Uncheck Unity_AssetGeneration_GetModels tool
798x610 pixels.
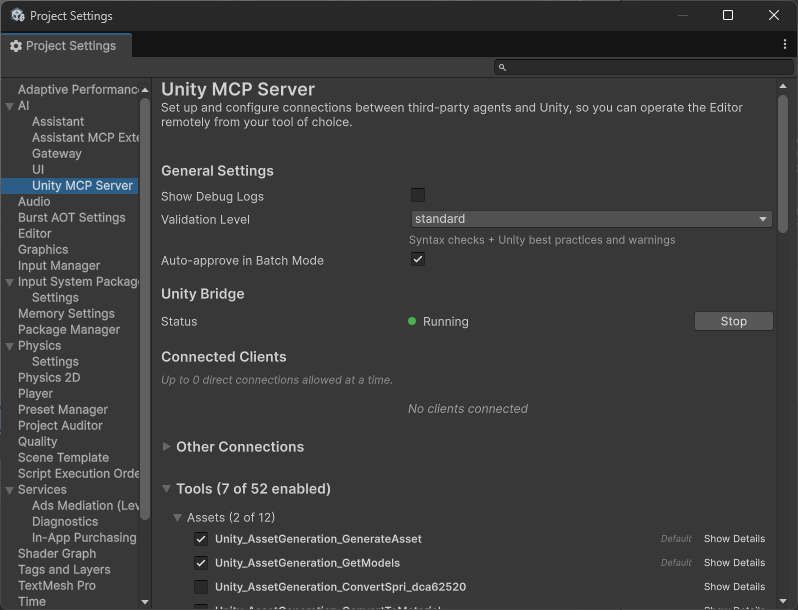[201, 563]
